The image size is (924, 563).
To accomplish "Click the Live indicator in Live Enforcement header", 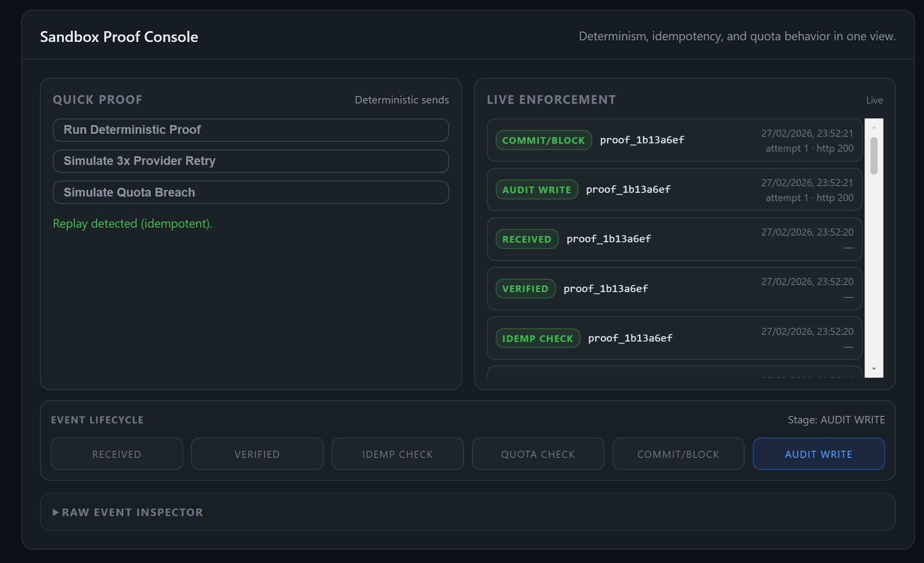I will [875, 100].
